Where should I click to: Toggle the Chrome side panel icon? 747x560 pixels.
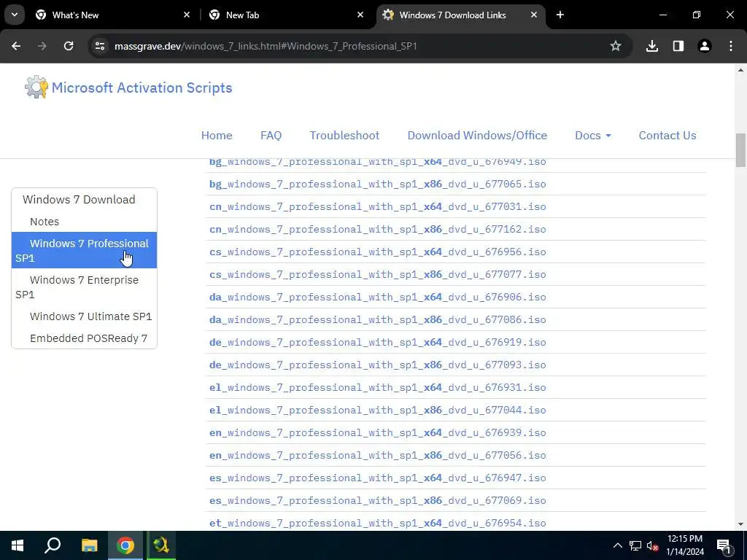tap(678, 46)
